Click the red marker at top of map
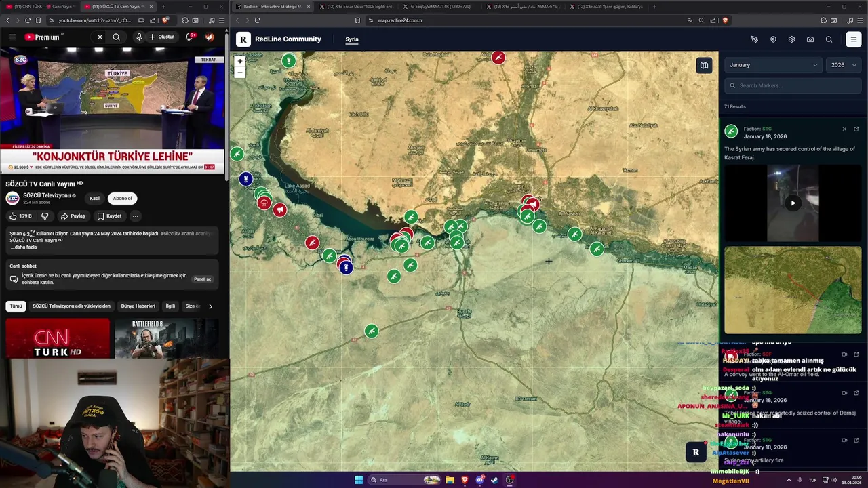868x488 pixels. click(x=498, y=58)
